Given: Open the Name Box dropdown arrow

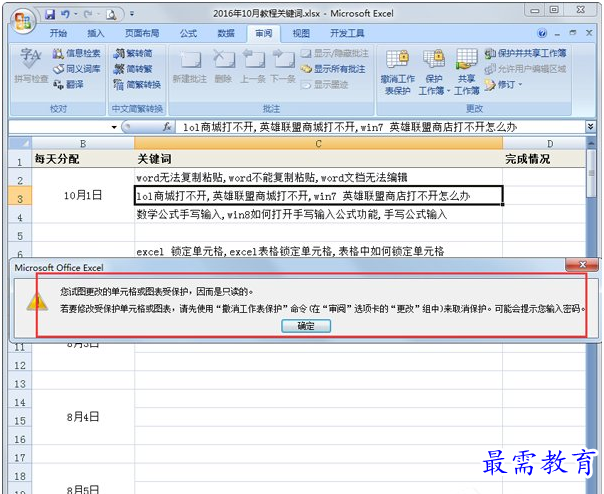Looking at the screenshot, I should 114,127.
